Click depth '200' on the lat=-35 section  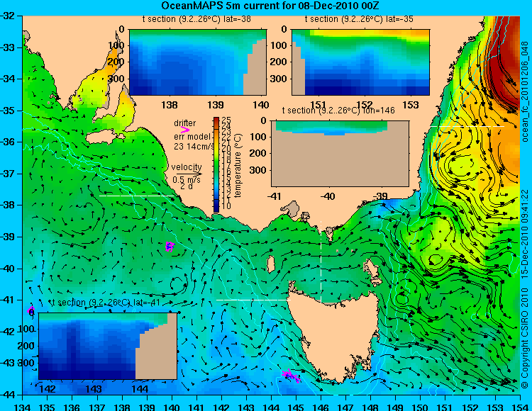pyautogui.click(x=279, y=62)
